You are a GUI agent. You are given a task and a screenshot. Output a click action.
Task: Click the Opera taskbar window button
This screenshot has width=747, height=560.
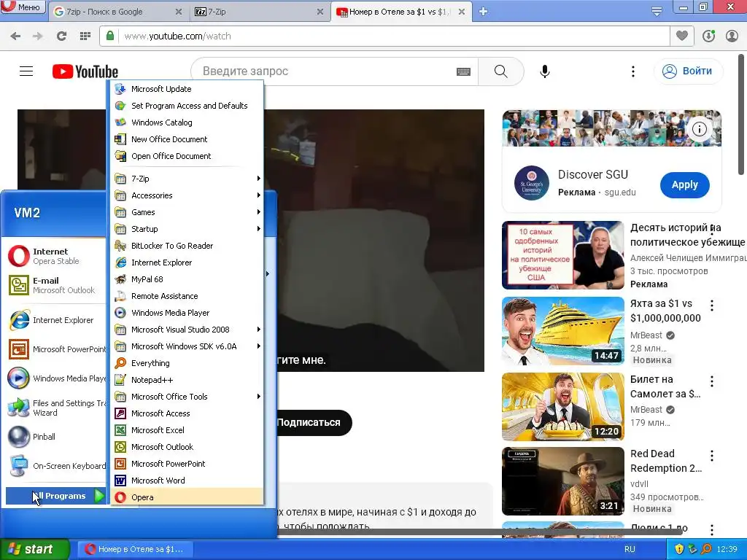coord(135,549)
